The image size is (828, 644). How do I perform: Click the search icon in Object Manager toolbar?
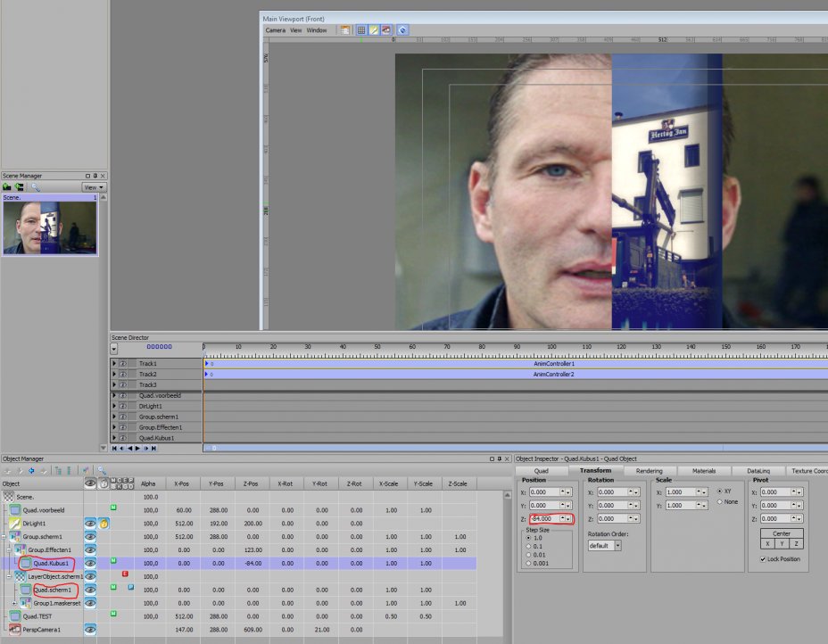(103, 470)
